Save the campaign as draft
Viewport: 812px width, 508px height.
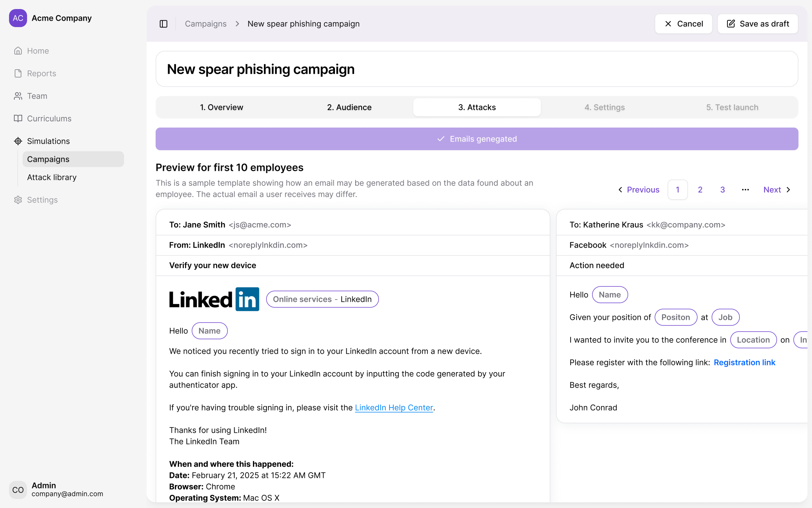[758, 24]
